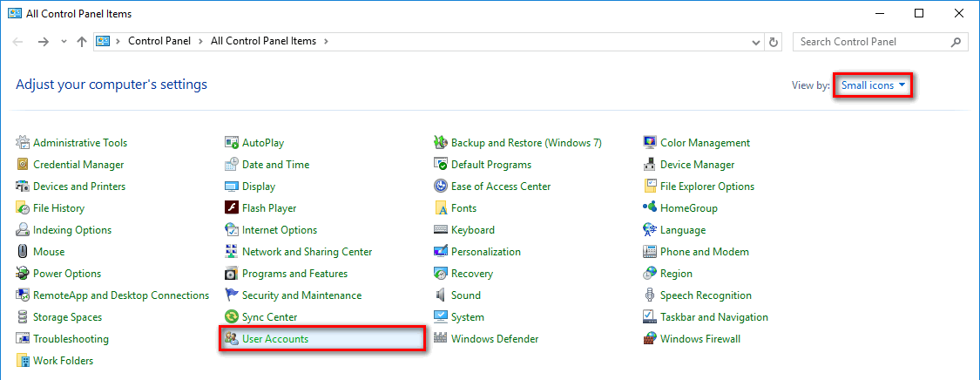Screen dimensions: 980x380
Task: Click the HomeGroup icon
Action: [x=650, y=208]
